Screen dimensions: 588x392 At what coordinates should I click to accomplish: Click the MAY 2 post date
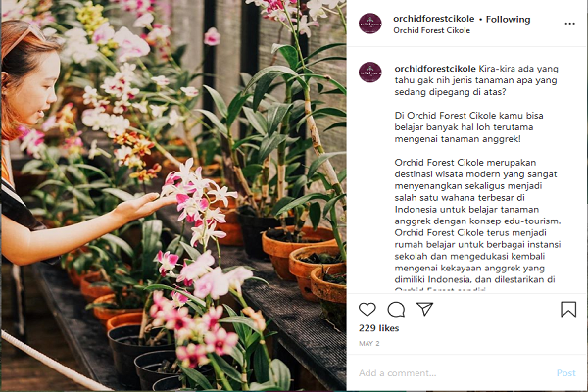point(369,343)
